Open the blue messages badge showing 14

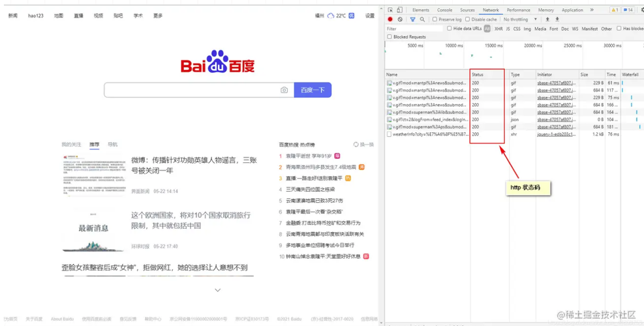pos(628,10)
